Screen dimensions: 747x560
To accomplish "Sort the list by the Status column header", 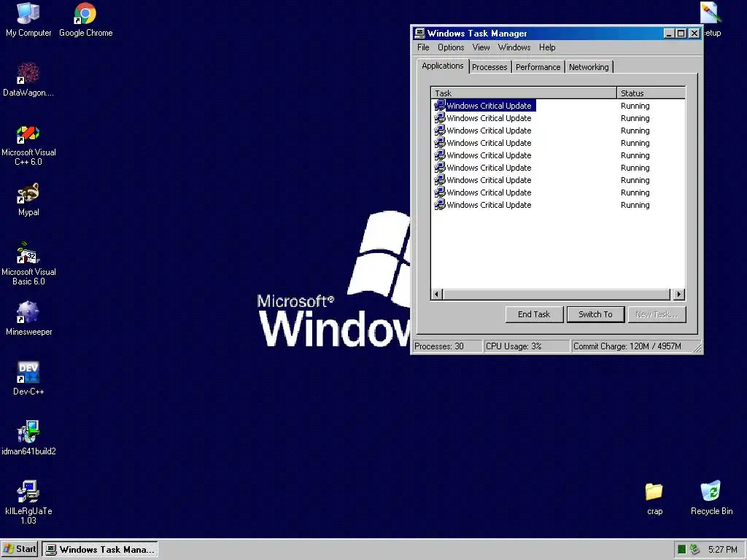I will [x=651, y=93].
